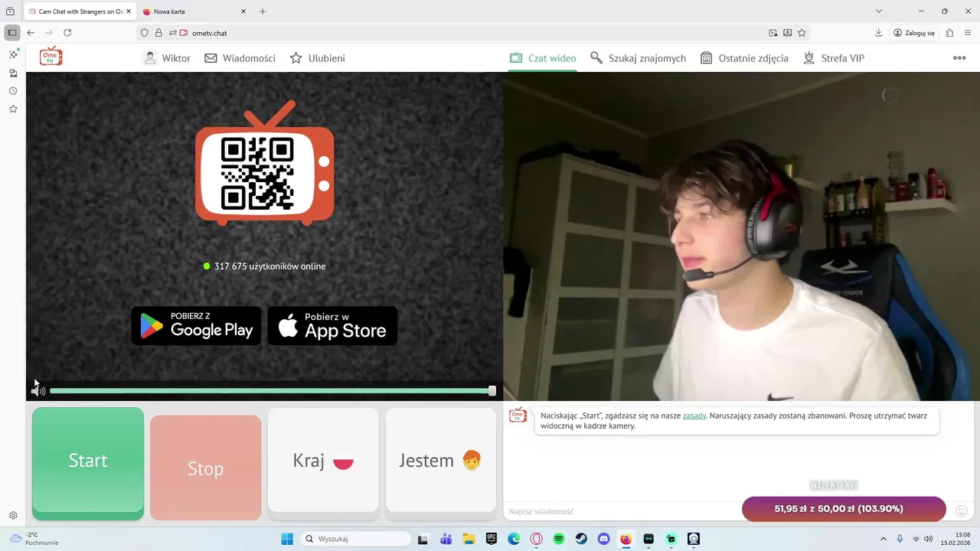Viewport: 980px width, 551px height.
Task: Expand the hidden system tray icons chevron
Action: coord(883,539)
